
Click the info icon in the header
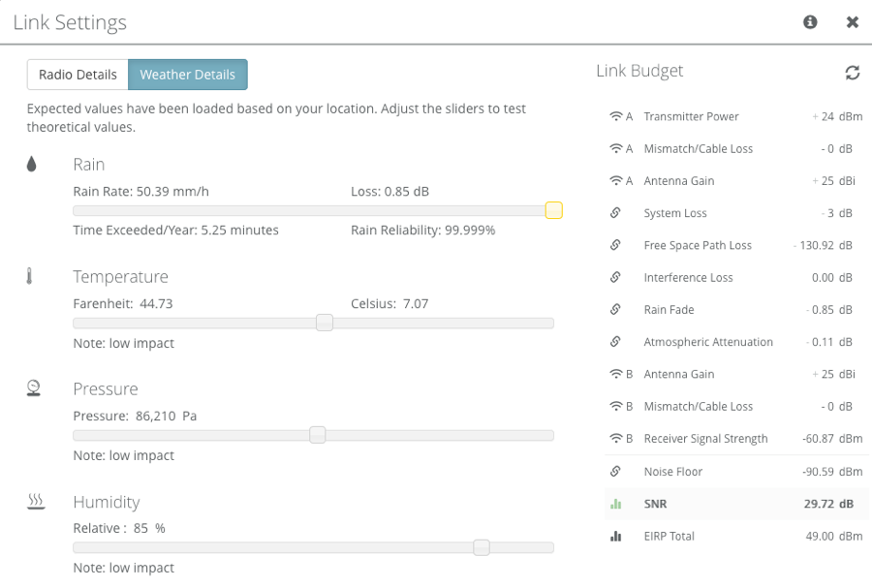[810, 22]
